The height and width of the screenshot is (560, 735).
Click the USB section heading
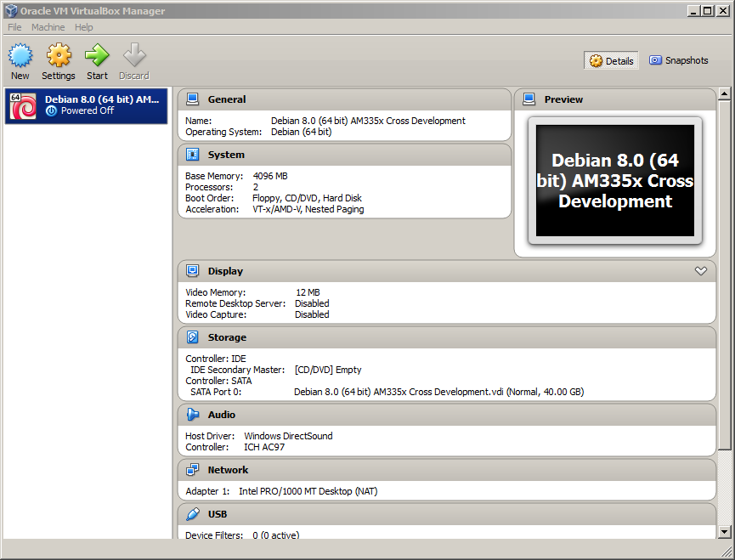(218, 515)
